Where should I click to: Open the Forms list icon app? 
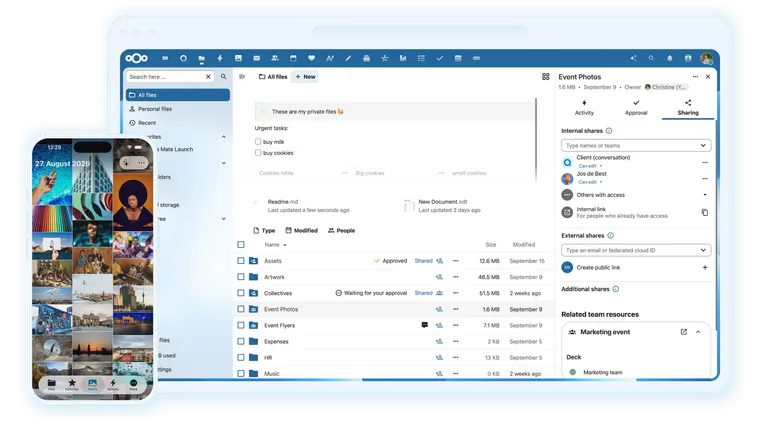[x=421, y=58]
